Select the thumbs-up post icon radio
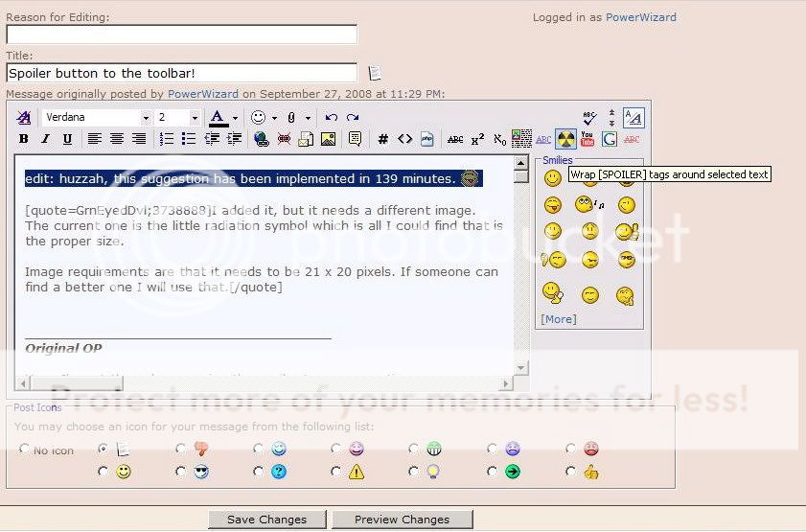This screenshot has width=806, height=532. (x=572, y=472)
